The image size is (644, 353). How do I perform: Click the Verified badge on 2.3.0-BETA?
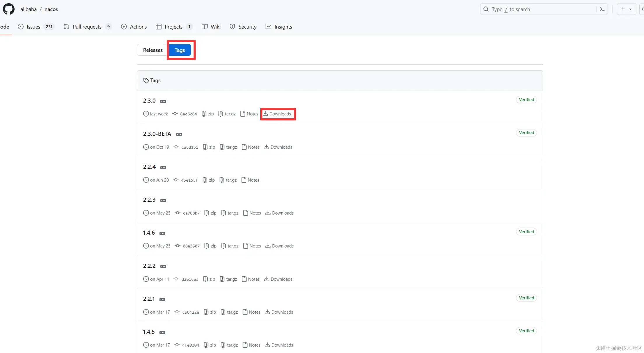click(x=527, y=133)
